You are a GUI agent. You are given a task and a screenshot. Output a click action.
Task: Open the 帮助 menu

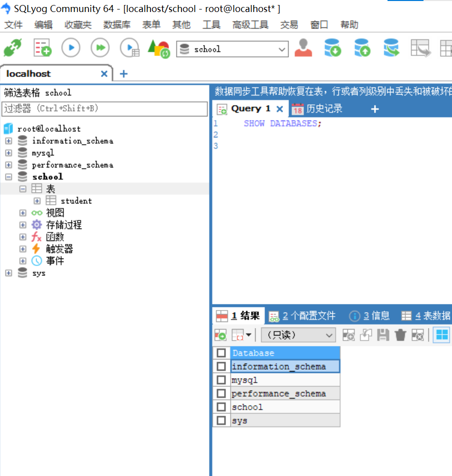tap(349, 24)
